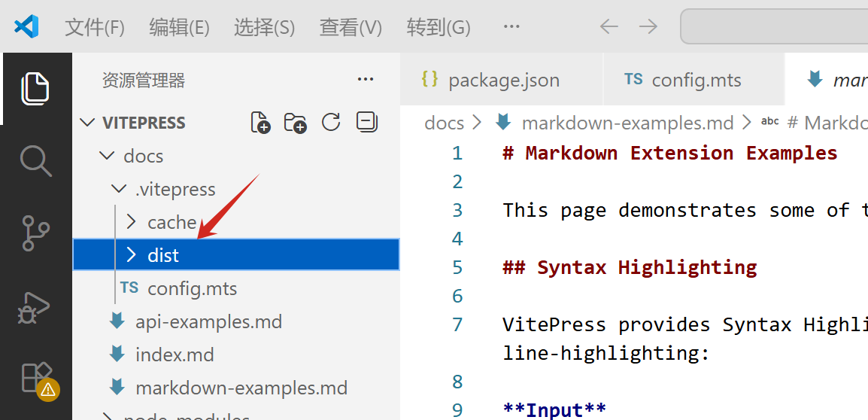868x420 pixels.
Task: Open the Search view icon
Action: pos(35,160)
